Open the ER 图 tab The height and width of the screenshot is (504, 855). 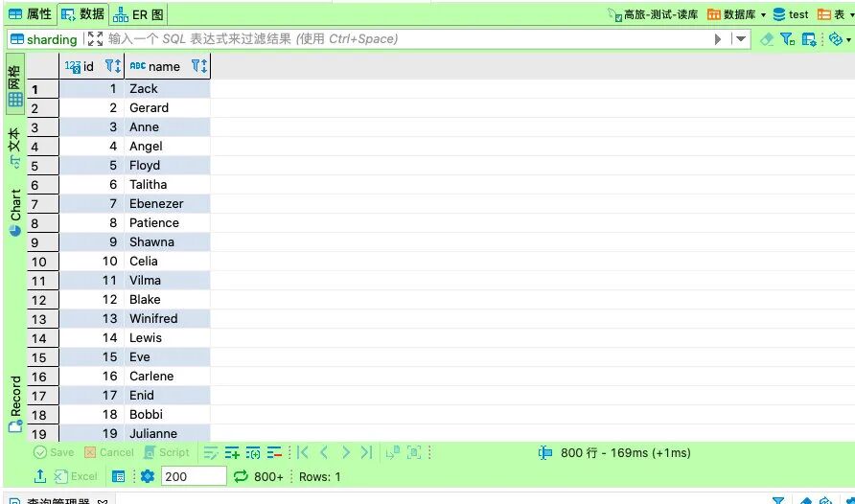(139, 14)
